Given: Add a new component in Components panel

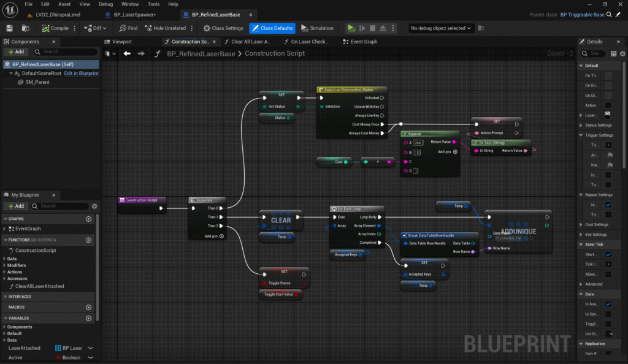Looking at the screenshot, I should (x=16, y=51).
